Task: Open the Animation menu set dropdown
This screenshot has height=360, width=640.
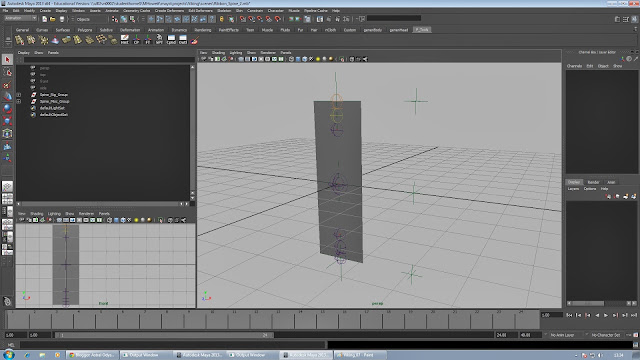Action: click(20, 18)
